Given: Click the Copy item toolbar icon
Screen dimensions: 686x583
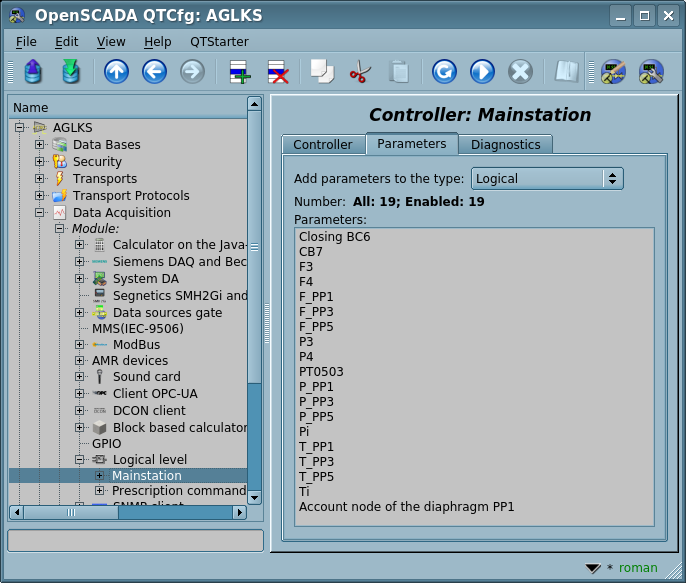Looking at the screenshot, I should click(321, 72).
